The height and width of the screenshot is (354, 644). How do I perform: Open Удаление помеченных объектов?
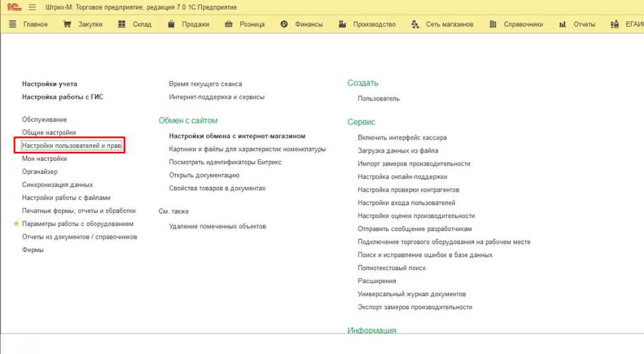217,227
